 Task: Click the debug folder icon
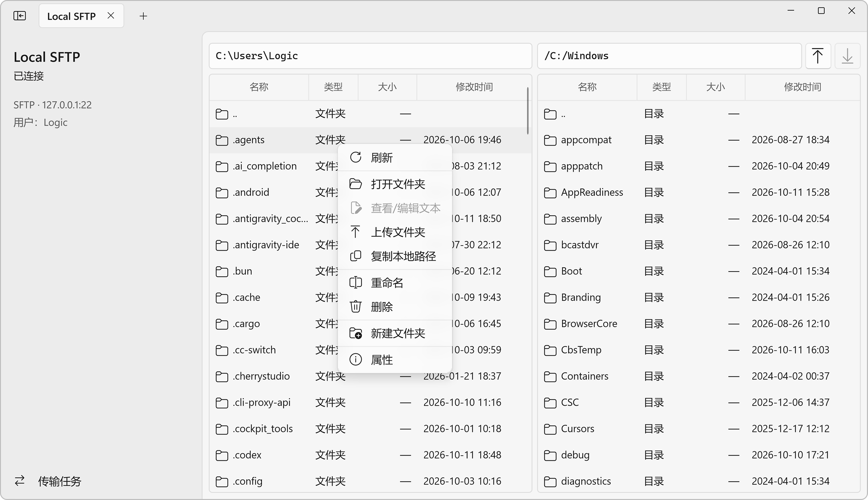[x=550, y=455]
